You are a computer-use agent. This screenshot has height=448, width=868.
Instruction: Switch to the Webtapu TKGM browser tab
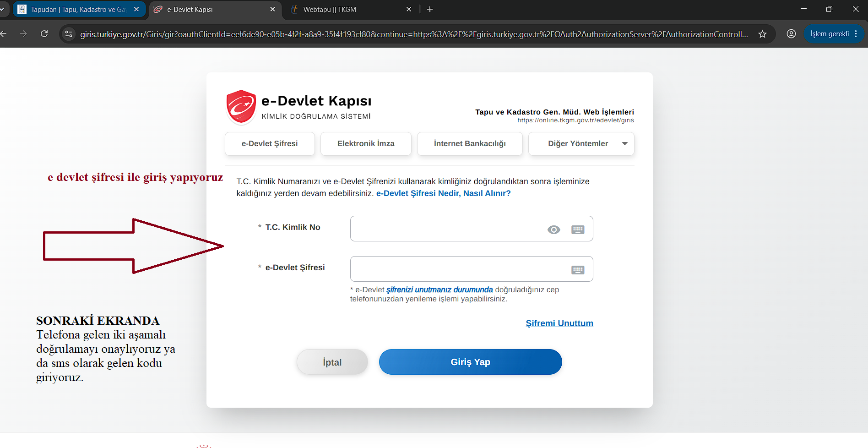pos(352,9)
